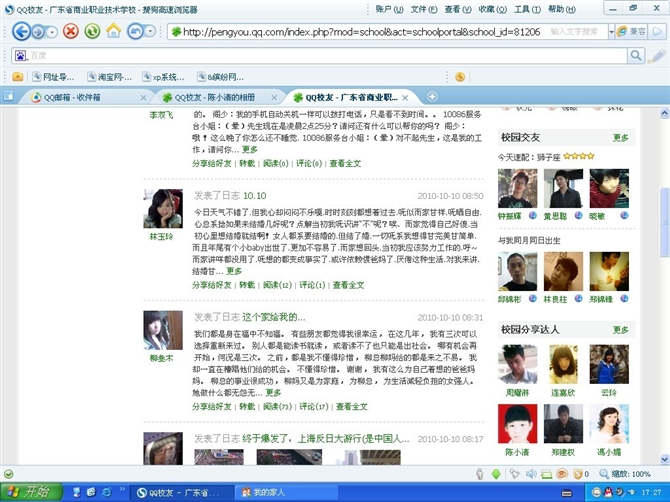Click the vertical scrollbar thumb
Screen dimensions: 670x502
click(x=664, y=222)
